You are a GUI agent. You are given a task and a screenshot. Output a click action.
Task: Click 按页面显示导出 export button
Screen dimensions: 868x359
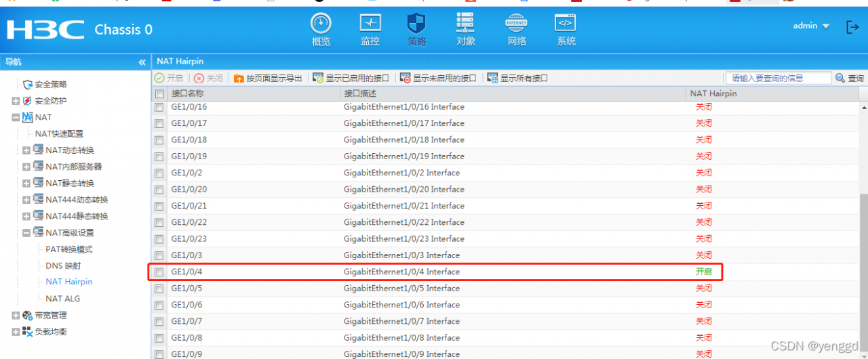click(x=268, y=78)
